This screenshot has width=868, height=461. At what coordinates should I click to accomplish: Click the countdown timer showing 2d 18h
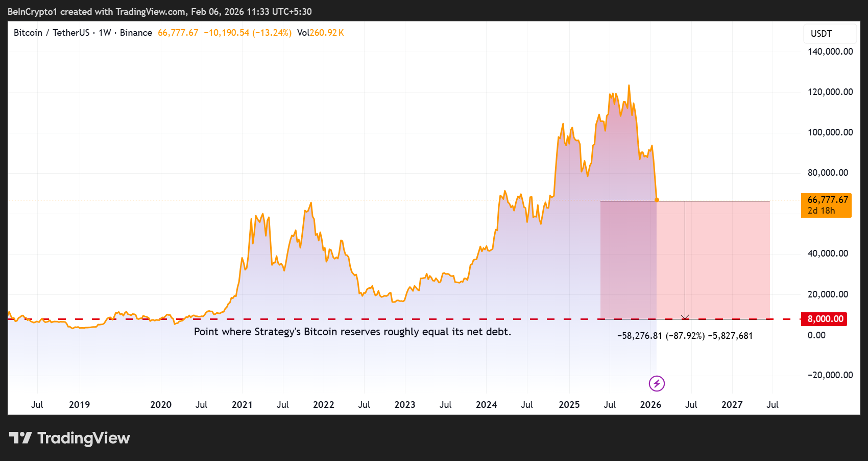click(825, 210)
